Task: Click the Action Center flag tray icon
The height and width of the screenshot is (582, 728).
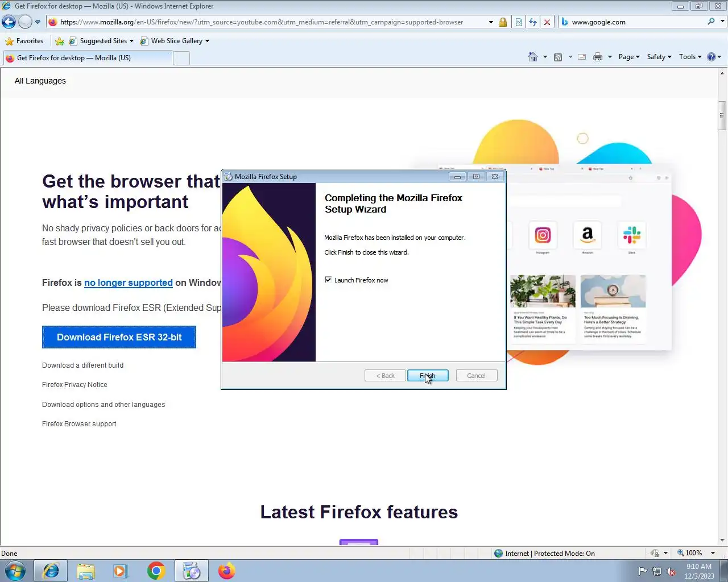Action: [x=643, y=571]
